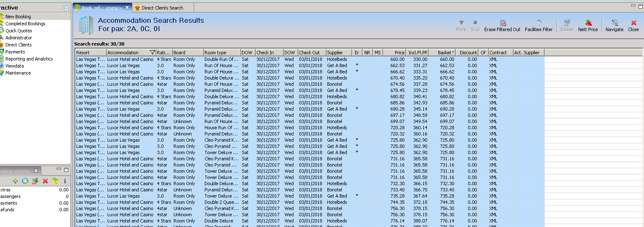Click the More arrow in toolbar
644x227 pixels.
pos(461,23)
